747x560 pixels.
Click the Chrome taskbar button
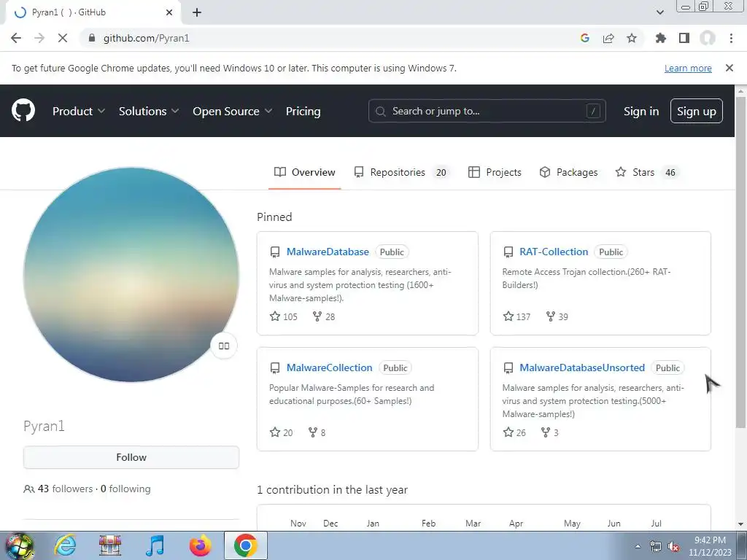click(x=245, y=545)
